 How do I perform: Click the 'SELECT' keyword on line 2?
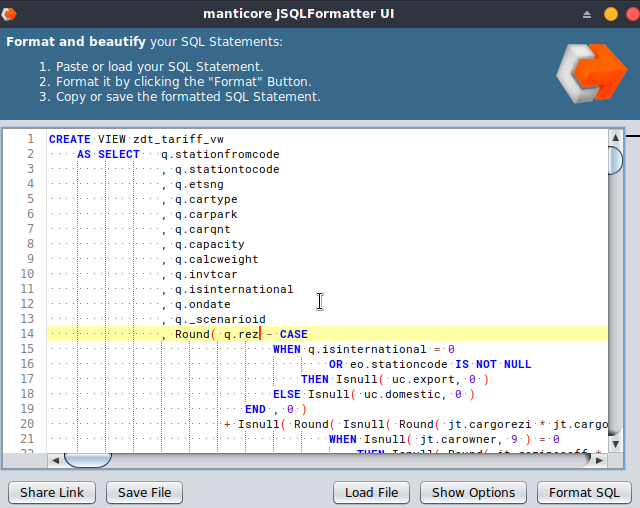pyautogui.click(x=119, y=154)
